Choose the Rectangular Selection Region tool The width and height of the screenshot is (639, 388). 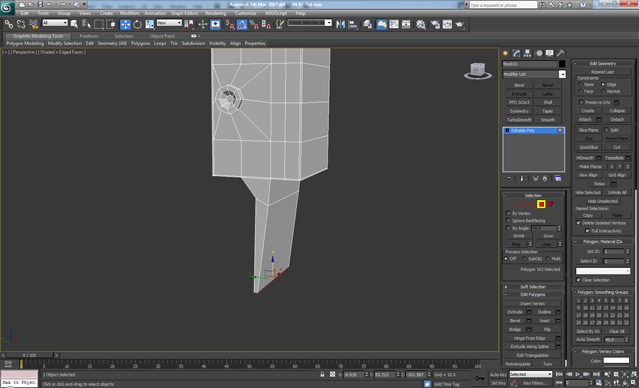[x=99, y=24]
